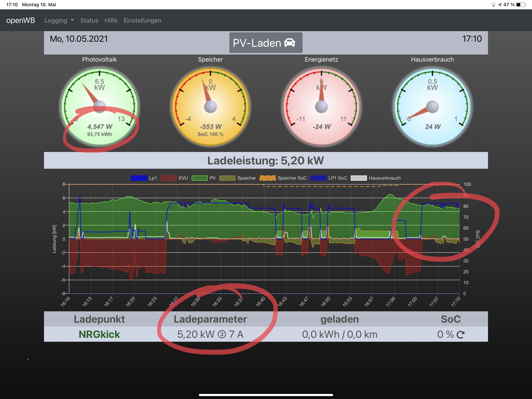Tap the location arrow status icon
The height and width of the screenshot is (399, 532).
pyautogui.click(x=500, y=4)
